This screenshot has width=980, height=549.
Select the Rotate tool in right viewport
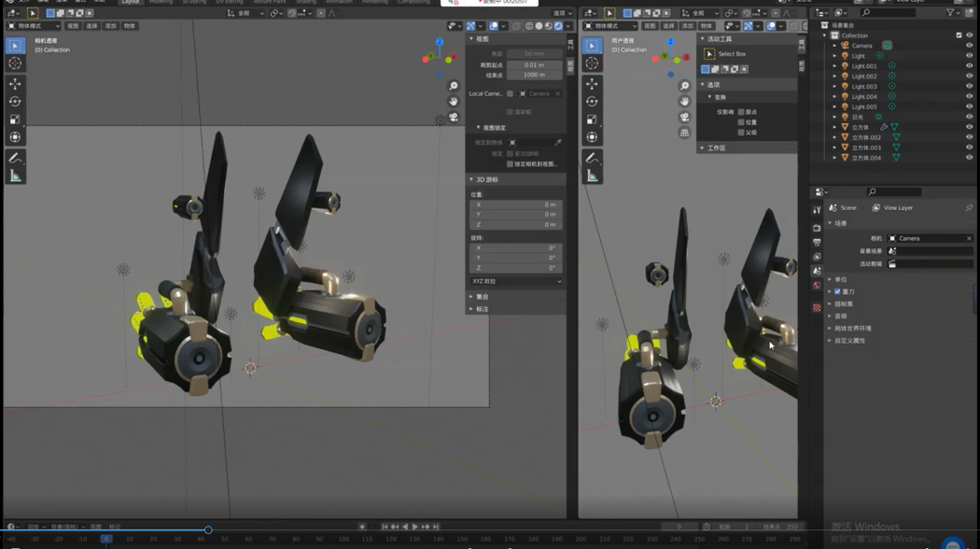pos(592,101)
